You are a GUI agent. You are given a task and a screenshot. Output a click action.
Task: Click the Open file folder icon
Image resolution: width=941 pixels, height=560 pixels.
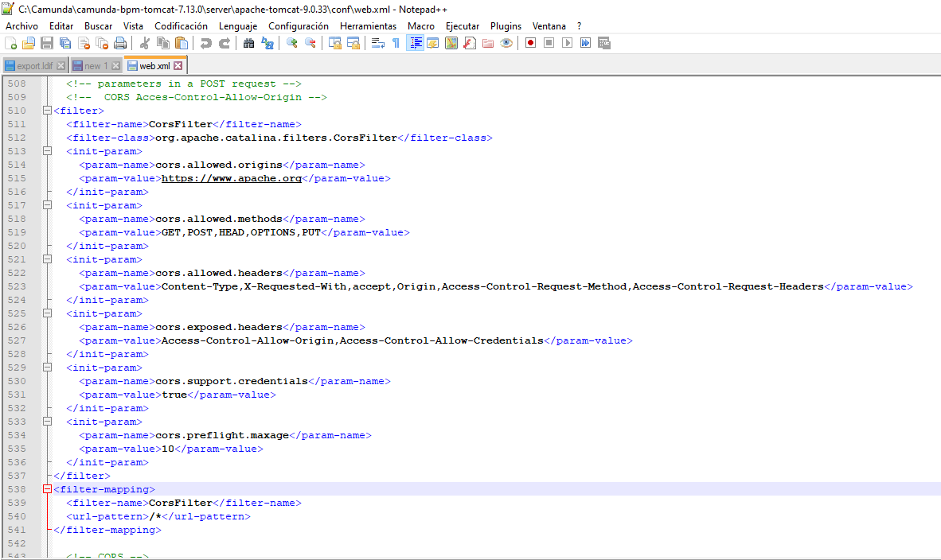[28, 43]
